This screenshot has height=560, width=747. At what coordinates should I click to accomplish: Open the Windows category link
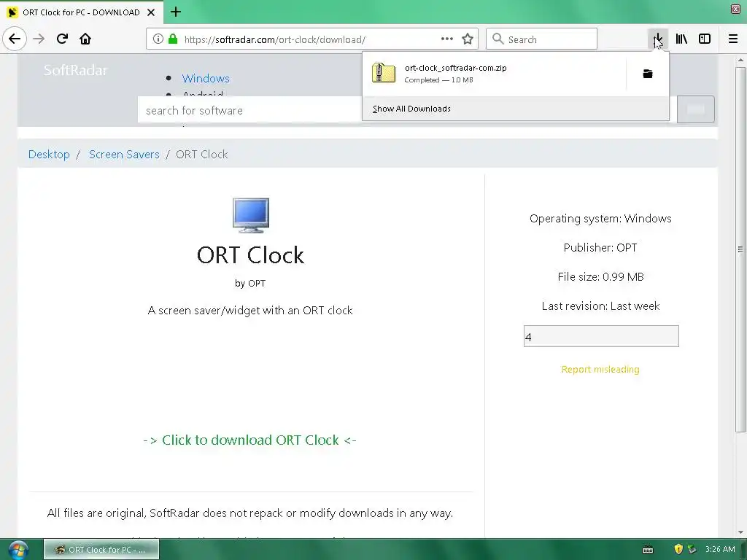206,78
